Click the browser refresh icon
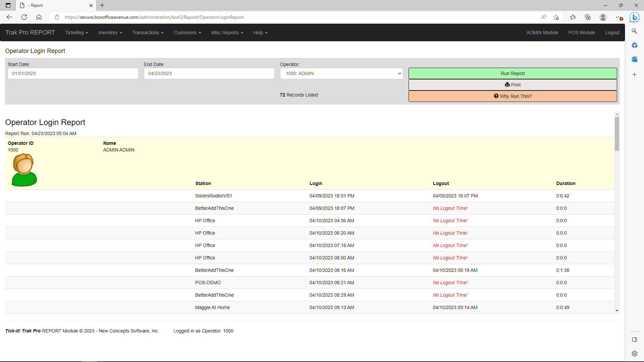644x362 pixels. [x=24, y=17]
